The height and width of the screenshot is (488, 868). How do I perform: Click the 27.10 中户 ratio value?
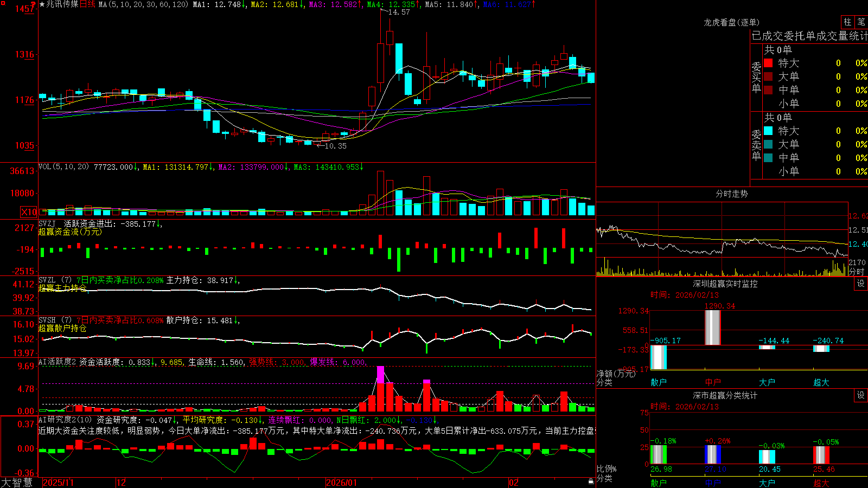click(716, 469)
